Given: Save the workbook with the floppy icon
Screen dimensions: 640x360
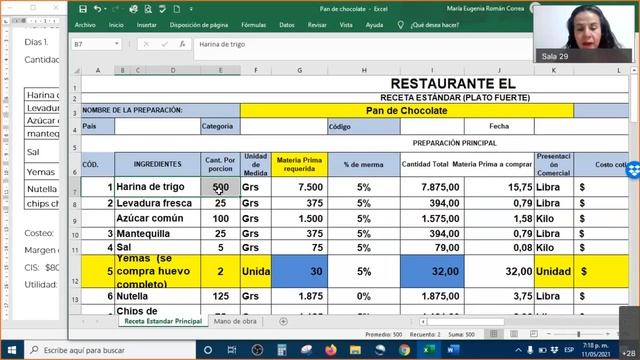Looking at the screenshot, I should (83, 9).
